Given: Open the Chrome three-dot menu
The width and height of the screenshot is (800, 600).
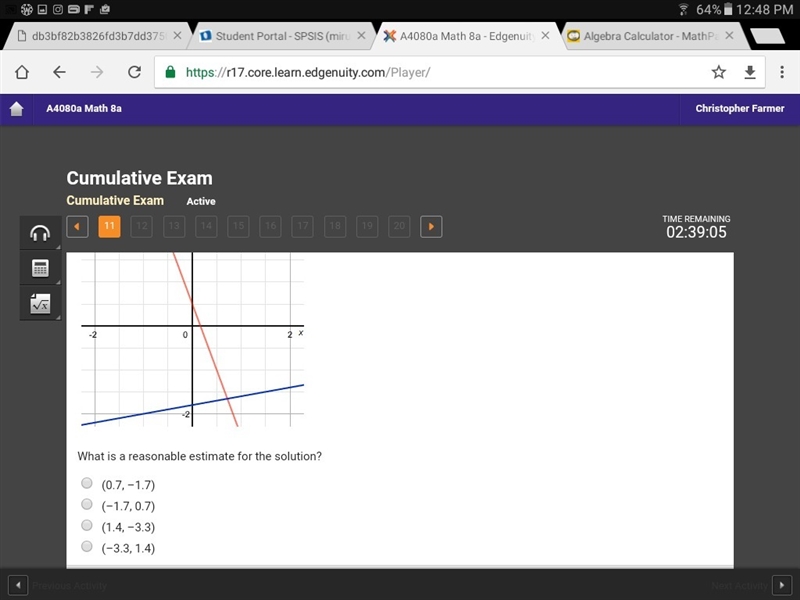Looking at the screenshot, I should click(782, 72).
